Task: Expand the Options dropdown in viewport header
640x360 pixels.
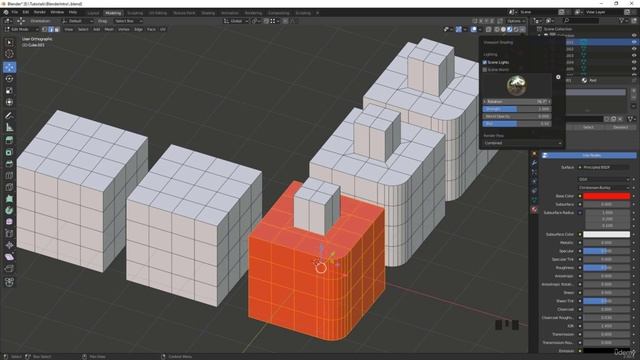Action: pos(516,21)
